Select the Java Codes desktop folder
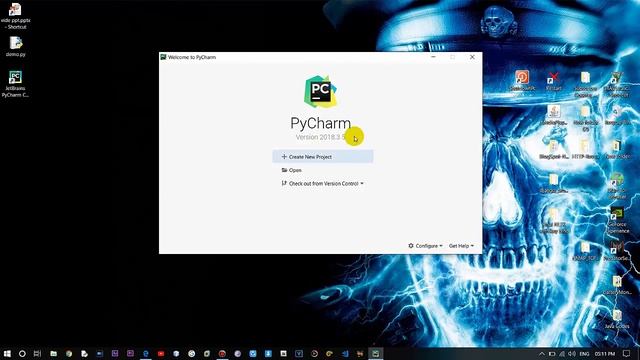 pos(617,319)
